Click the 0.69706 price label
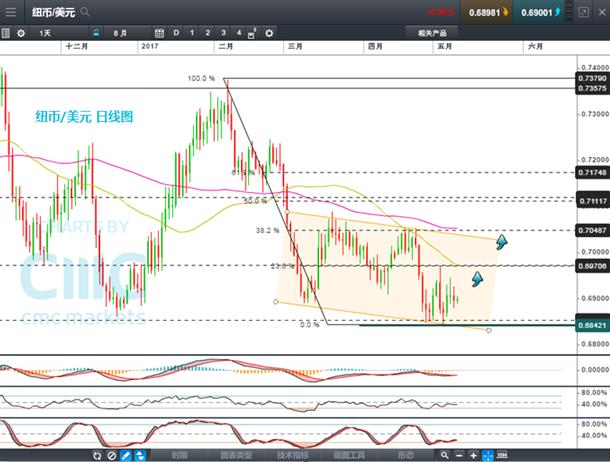610x462 pixels. [592, 266]
